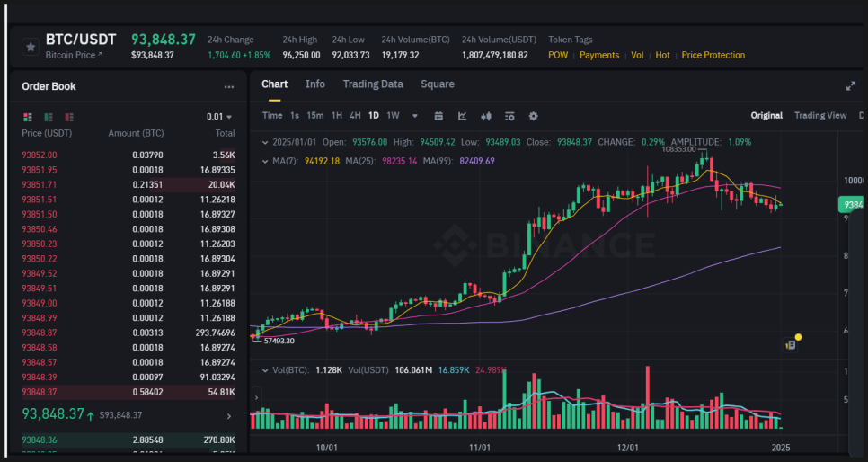Click the Price (USDT) column header
The height and width of the screenshot is (462, 868).
[47, 133]
